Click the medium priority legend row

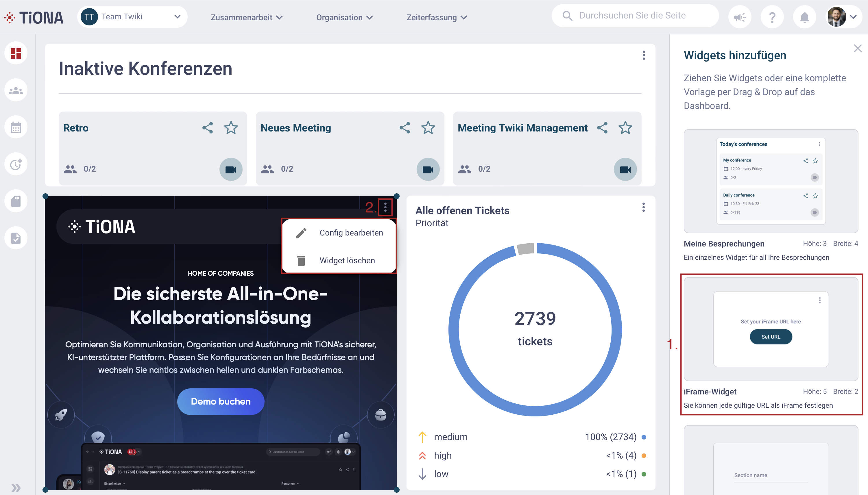pyautogui.click(x=532, y=437)
